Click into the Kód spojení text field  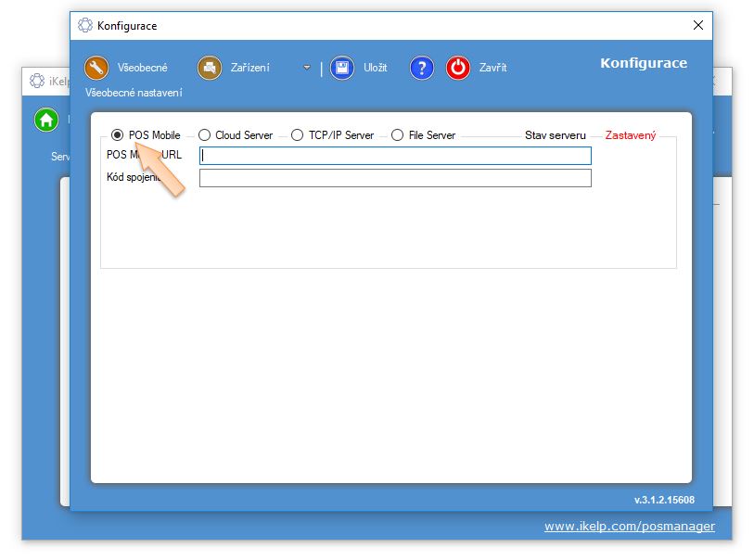pyautogui.click(x=395, y=178)
